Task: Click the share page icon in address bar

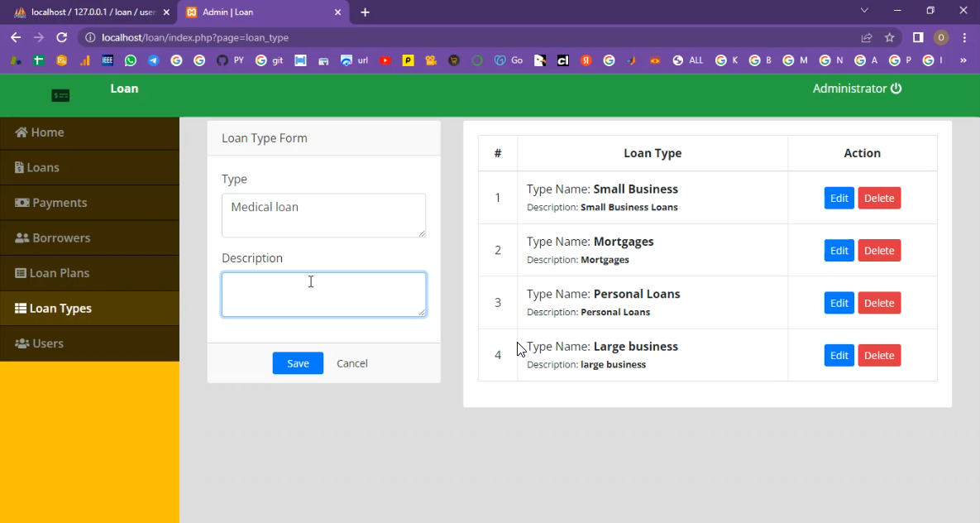Action: pyautogui.click(x=867, y=37)
